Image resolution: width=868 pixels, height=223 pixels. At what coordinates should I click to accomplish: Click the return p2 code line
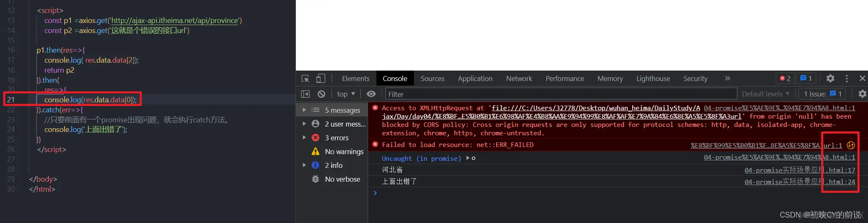click(59, 70)
